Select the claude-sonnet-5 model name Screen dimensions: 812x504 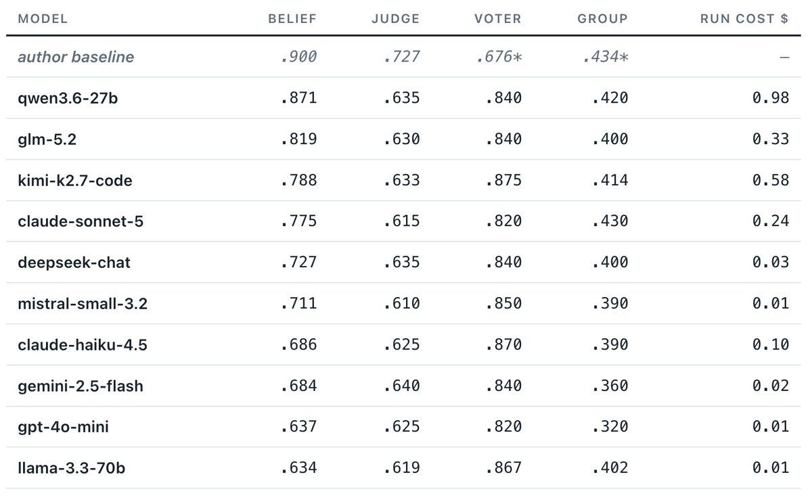coord(81,221)
